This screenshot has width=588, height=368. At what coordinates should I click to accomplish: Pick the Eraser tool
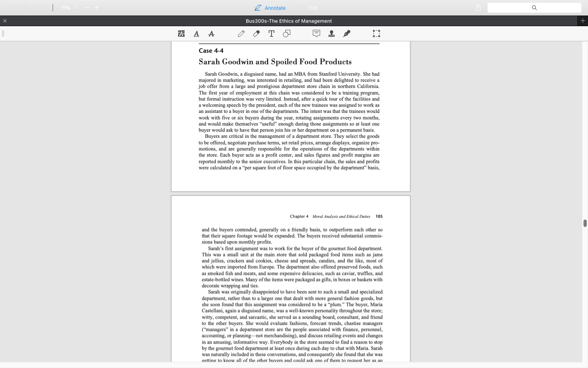(x=256, y=34)
